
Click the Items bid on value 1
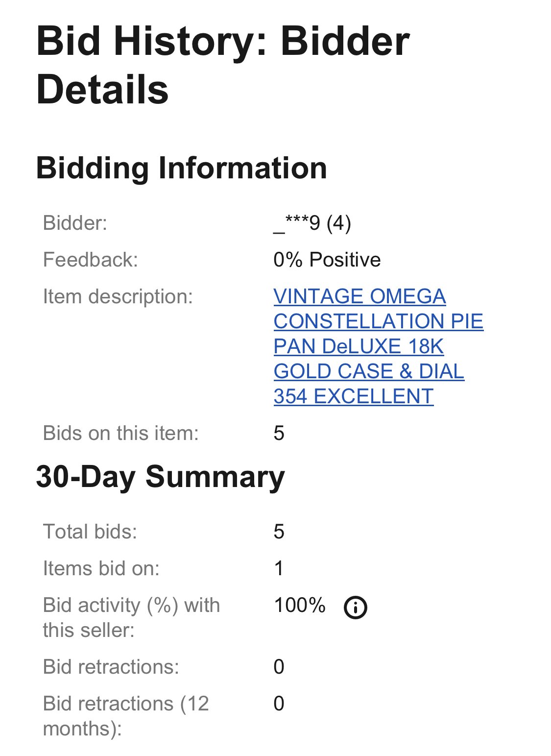(x=279, y=568)
